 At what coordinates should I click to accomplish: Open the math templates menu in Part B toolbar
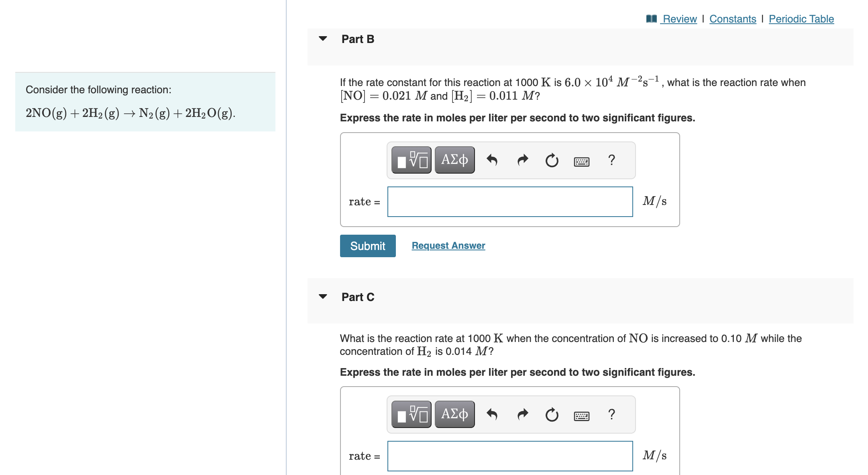[411, 160]
